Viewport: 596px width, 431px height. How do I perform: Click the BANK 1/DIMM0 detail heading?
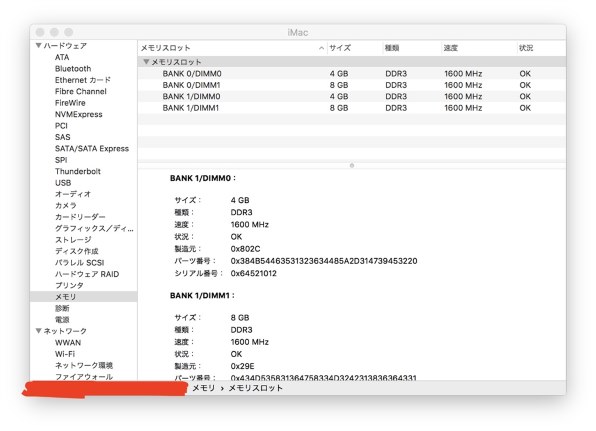click(203, 178)
